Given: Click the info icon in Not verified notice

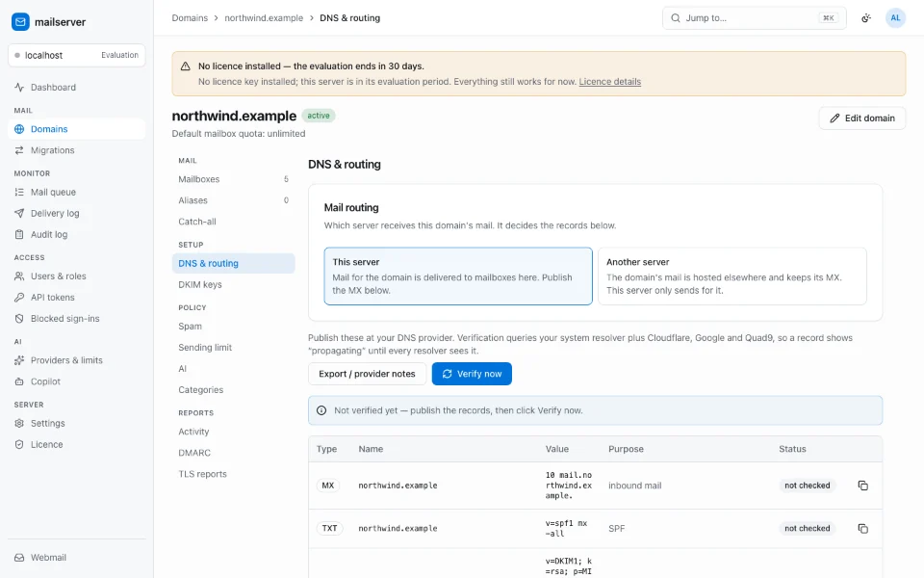Looking at the screenshot, I should point(321,410).
